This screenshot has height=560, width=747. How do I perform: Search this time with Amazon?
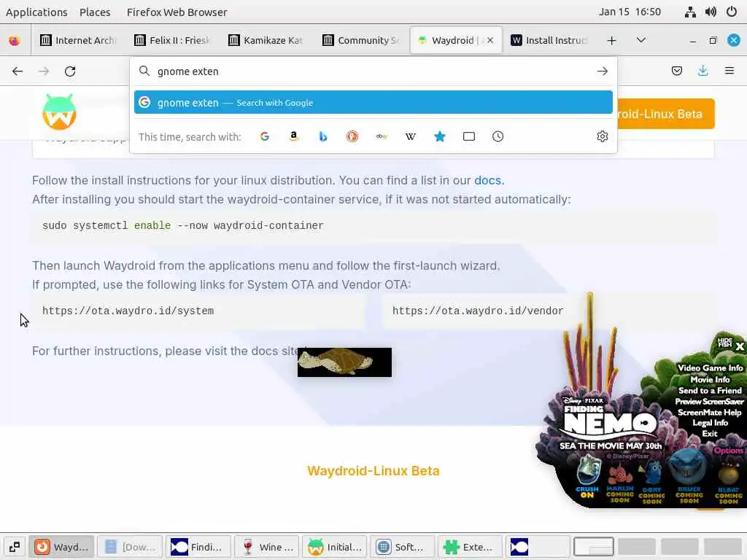tap(294, 136)
